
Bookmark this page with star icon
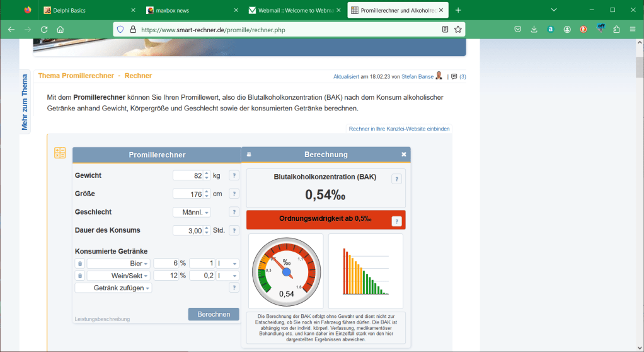pyautogui.click(x=458, y=30)
